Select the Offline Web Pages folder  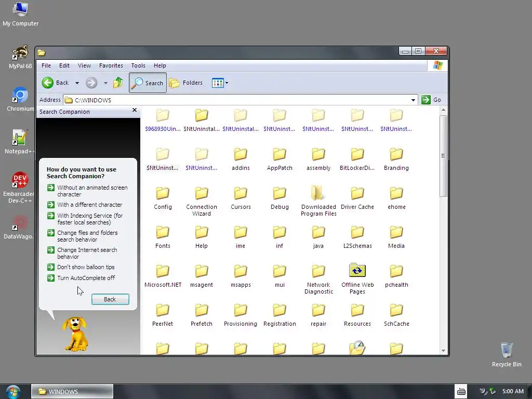pyautogui.click(x=357, y=279)
